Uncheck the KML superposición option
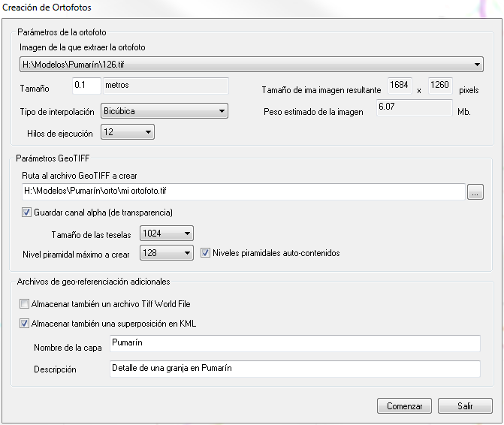 (x=24, y=324)
